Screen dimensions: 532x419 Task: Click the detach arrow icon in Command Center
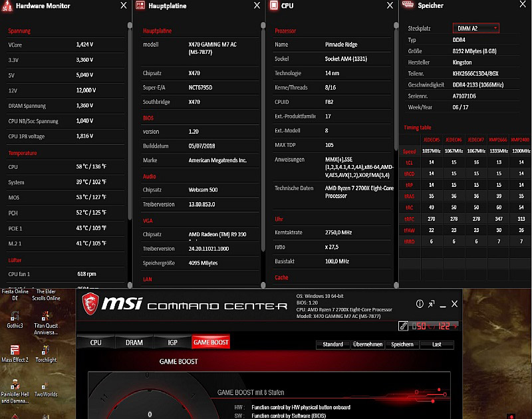[x=431, y=304]
